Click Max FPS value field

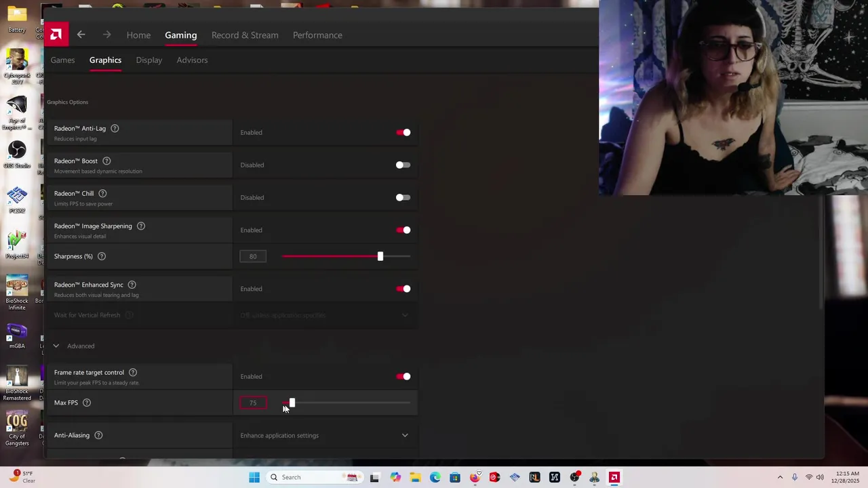[253, 403]
